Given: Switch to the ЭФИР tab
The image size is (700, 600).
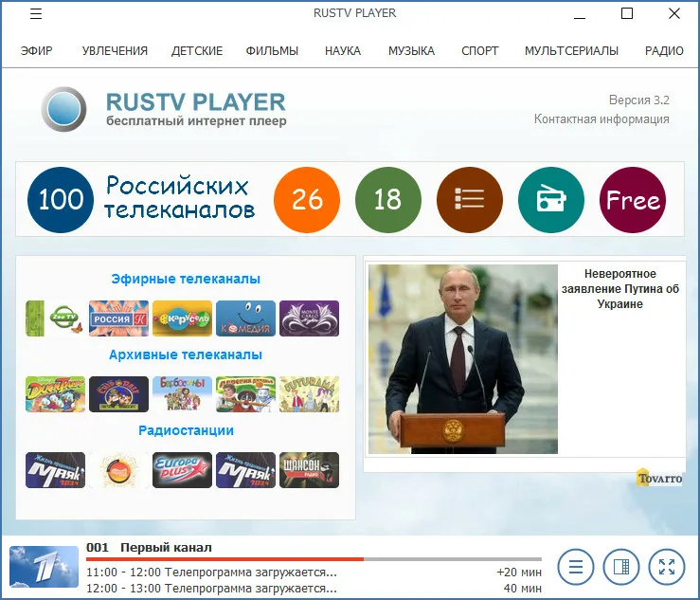Looking at the screenshot, I should point(36,51).
